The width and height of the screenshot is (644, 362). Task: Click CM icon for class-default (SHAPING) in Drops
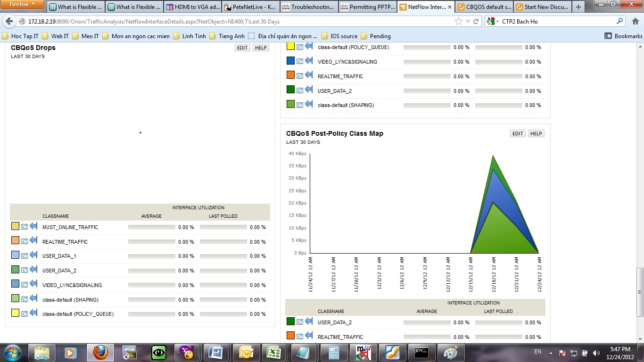(25, 299)
